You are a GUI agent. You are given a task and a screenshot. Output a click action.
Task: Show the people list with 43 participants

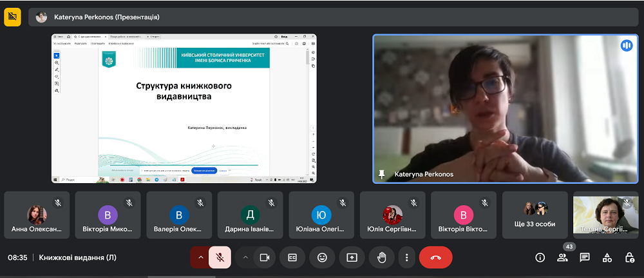pos(562,257)
